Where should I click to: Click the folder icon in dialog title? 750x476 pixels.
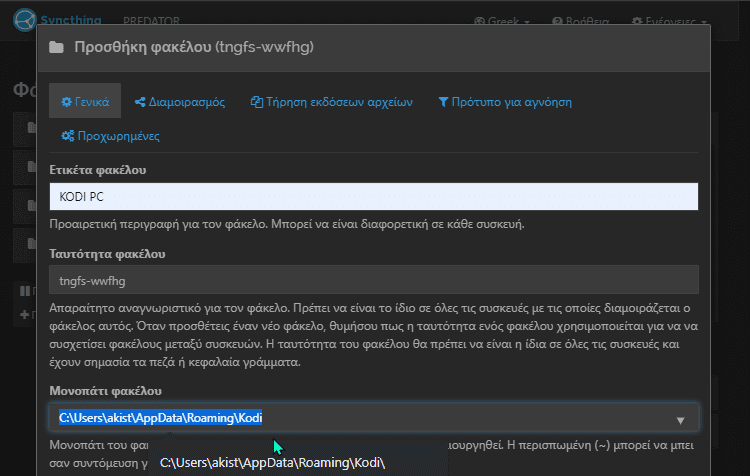(56, 47)
